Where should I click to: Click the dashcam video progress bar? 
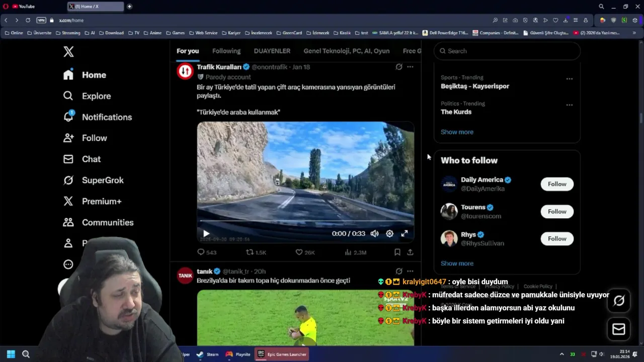305,221
